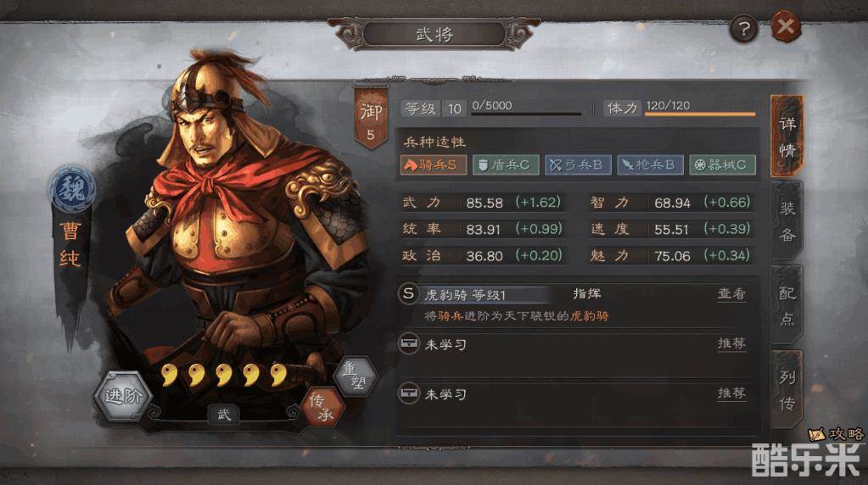The image size is (868, 485).
Task: Select the 盾兵C troop aptitude badge
Action: click(506, 164)
